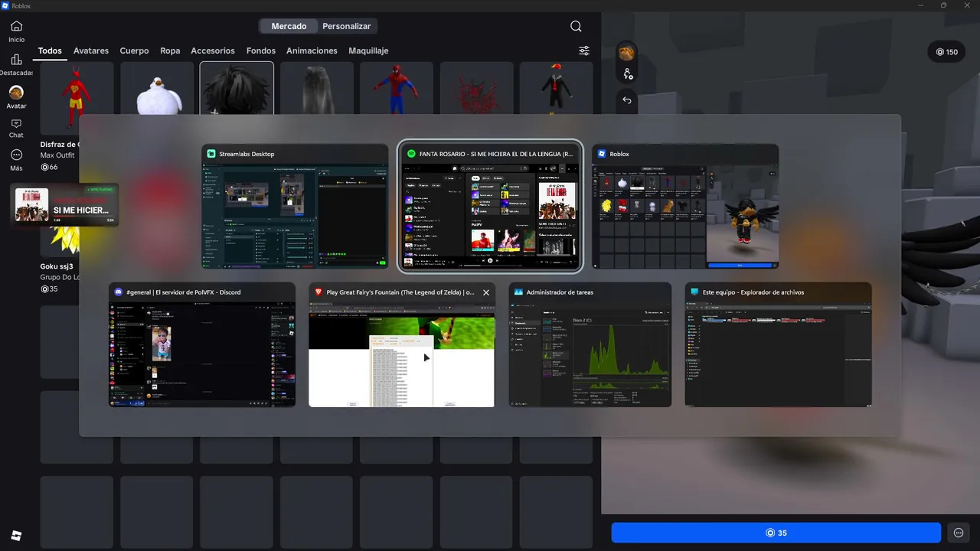The image size is (980, 551).
Task: Click the avatar head icon beside preview
Action: tap(627, 52)
